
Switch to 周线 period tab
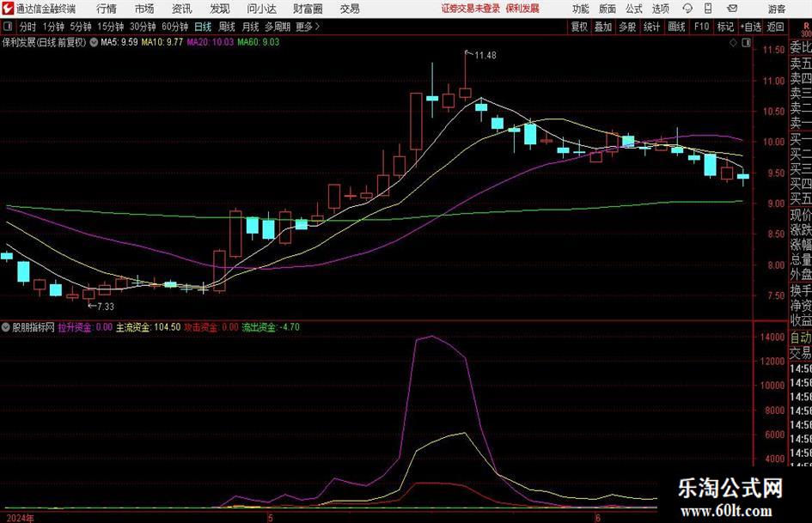226,27
